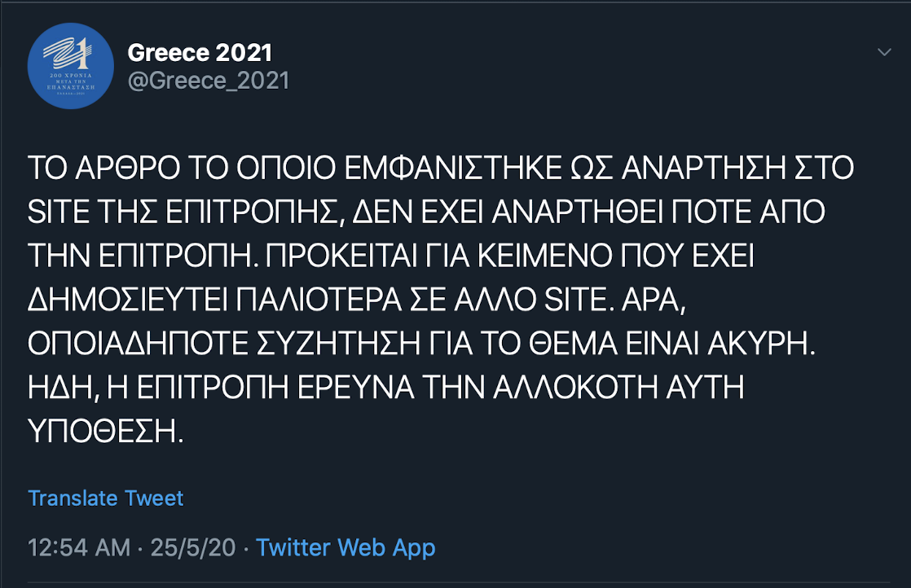Click the Translate Tweet link
911x588 pixels.
(106, 498)
